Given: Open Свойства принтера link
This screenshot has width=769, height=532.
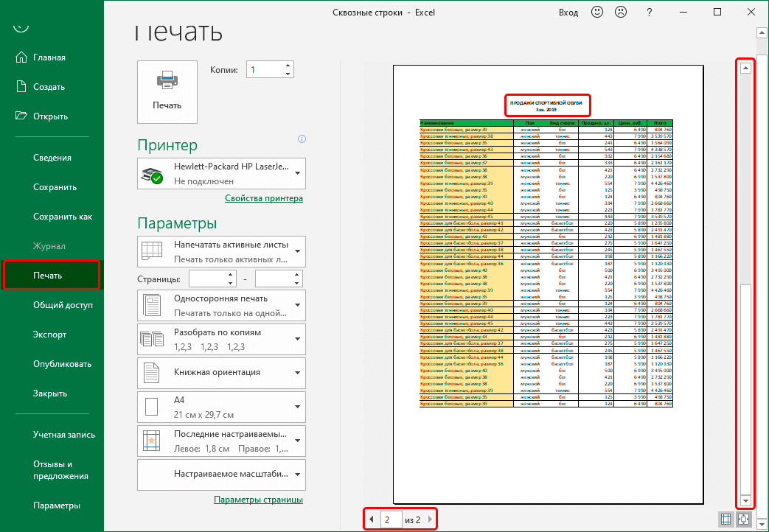Looking at the screenshot, I should coord(264,198).
